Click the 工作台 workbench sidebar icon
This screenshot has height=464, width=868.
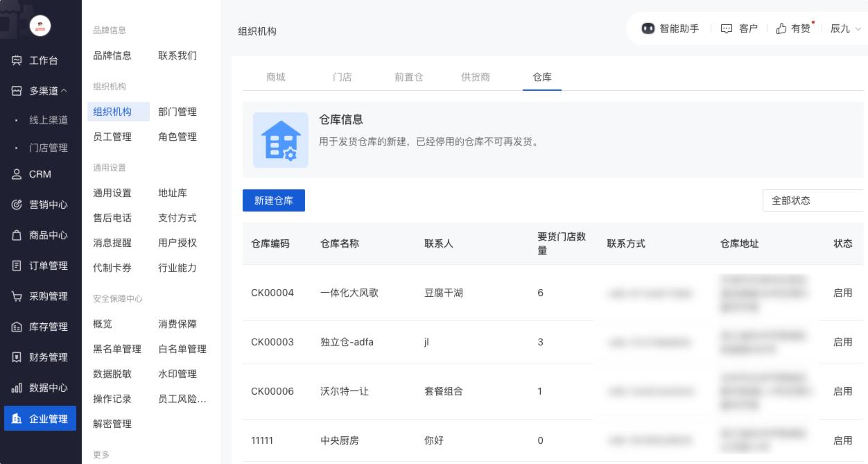[x=17, y=60]
